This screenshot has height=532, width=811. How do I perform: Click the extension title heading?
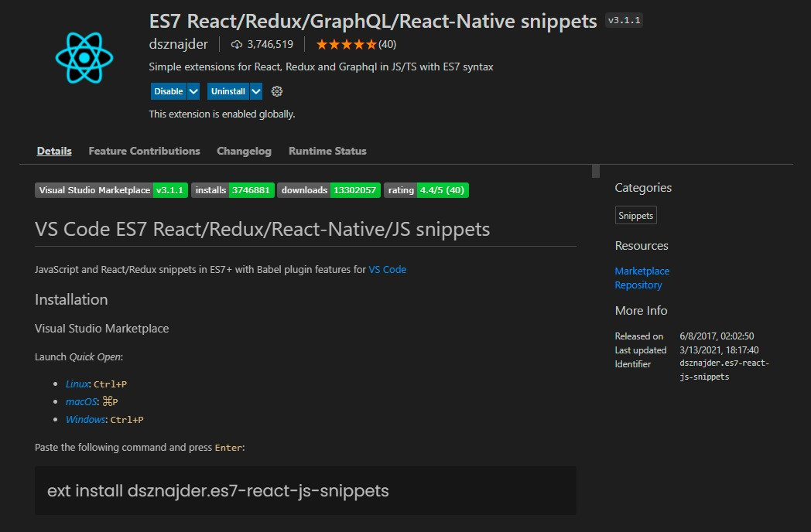tap(373, 21)
